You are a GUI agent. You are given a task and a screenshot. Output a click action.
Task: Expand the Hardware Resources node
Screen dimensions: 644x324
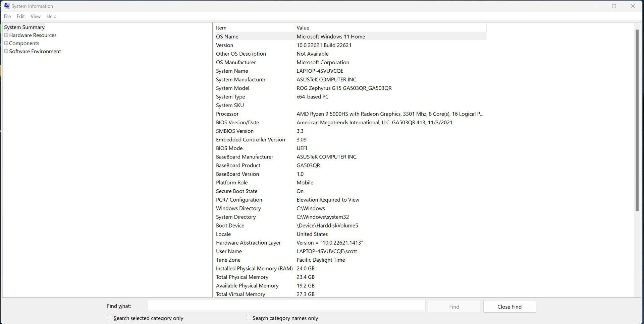pos(6,35)
